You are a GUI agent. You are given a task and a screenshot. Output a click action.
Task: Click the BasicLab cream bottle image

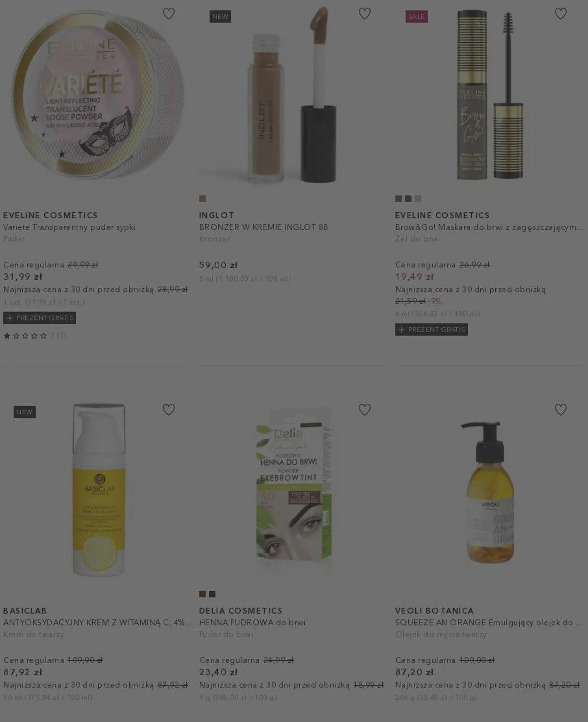pos(98,489)
